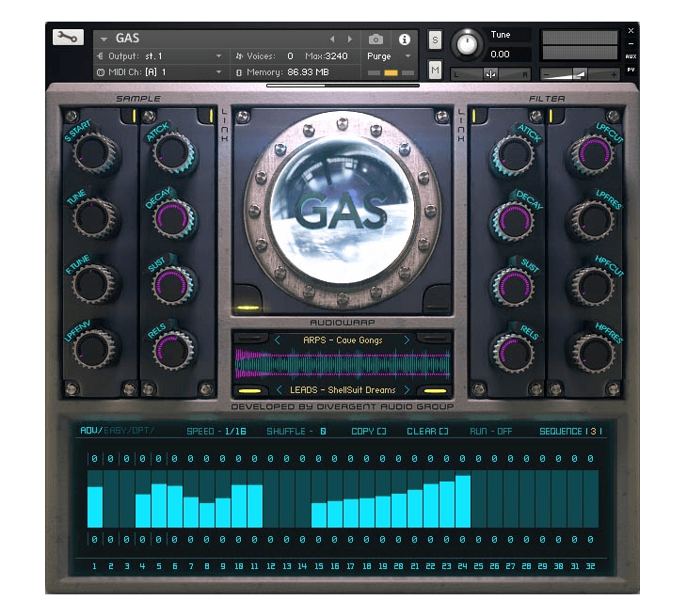Click the filter ATTCK knob

(x=514, y=154)
